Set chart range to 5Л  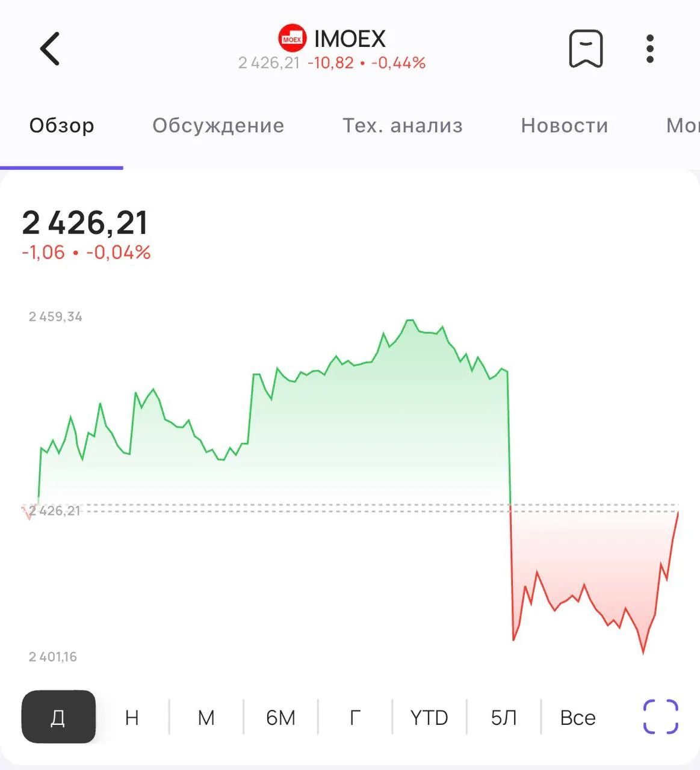coord(504,718)
